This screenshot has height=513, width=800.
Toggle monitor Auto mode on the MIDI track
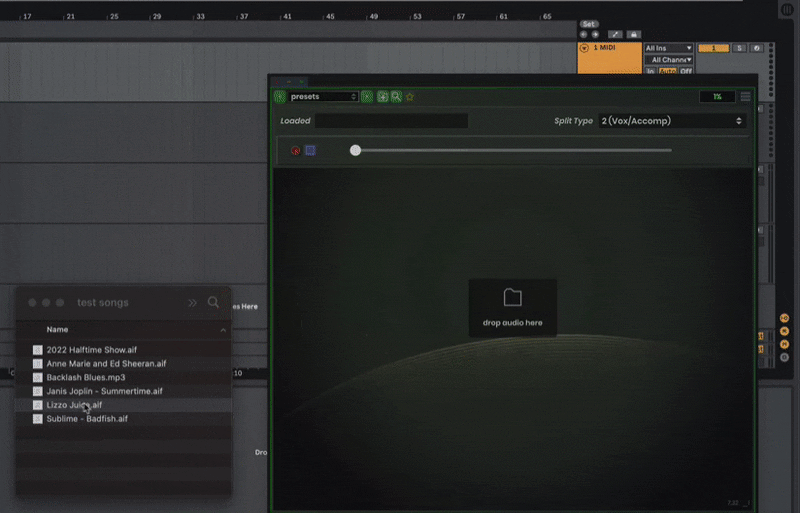(667, 71)
